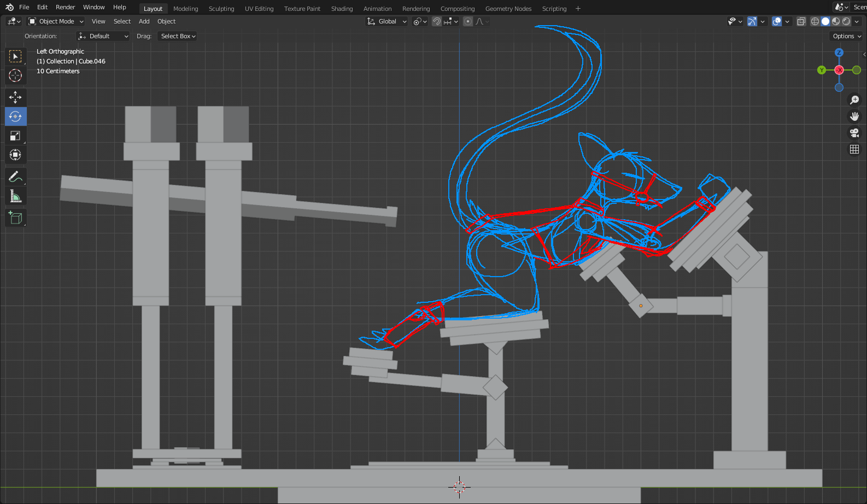
Task: Open the Select Box drag dropdown
Action: click(178, 36)
